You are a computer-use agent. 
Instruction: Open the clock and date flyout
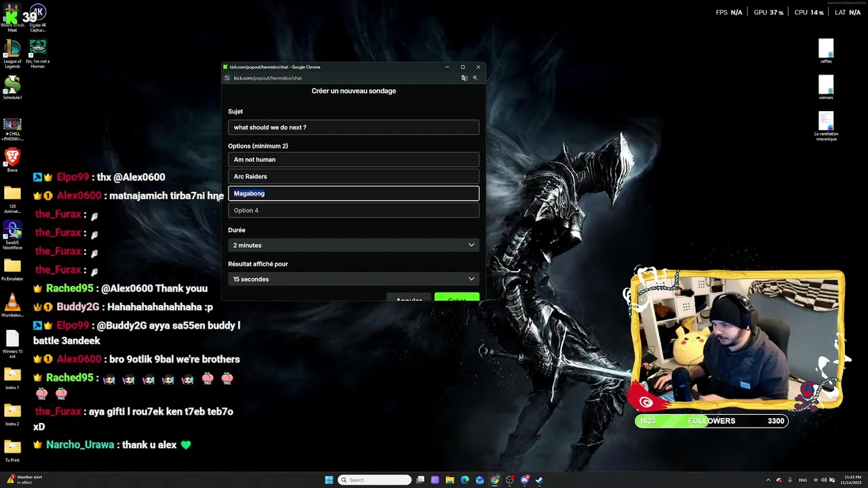point(850,480)
